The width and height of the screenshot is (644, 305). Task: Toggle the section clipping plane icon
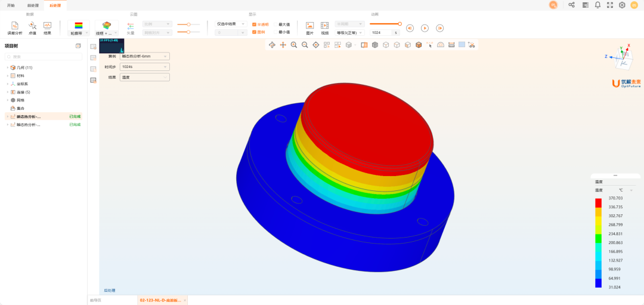(364, 45)
